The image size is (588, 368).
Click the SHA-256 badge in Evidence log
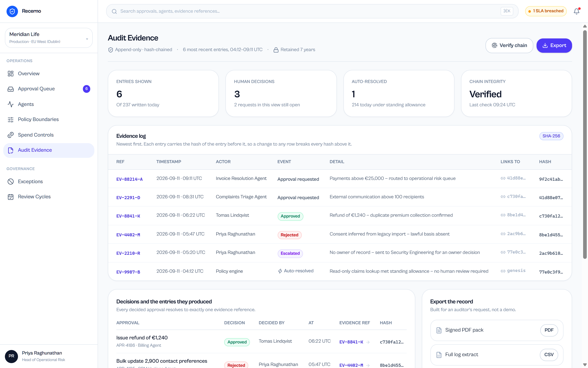click(551, 136)
